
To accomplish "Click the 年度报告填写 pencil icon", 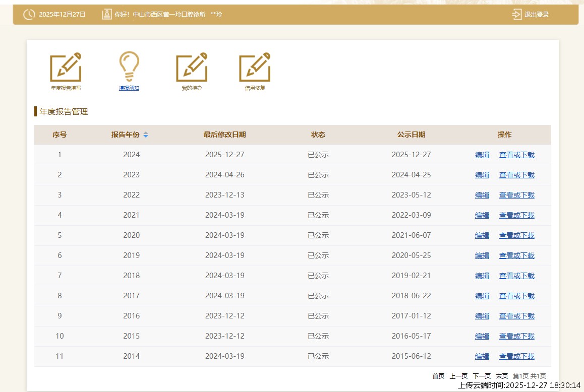I will (x=66, y=68).
